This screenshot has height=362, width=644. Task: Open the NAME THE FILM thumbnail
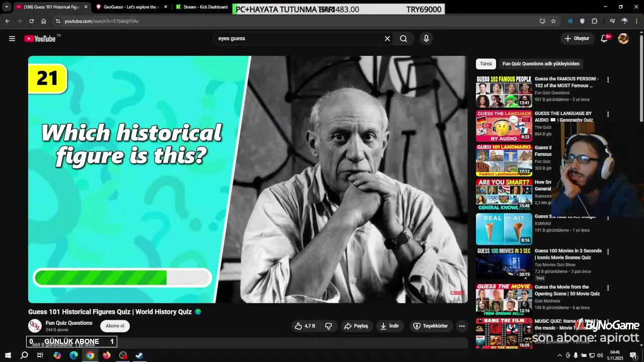(x=504, y=333)
